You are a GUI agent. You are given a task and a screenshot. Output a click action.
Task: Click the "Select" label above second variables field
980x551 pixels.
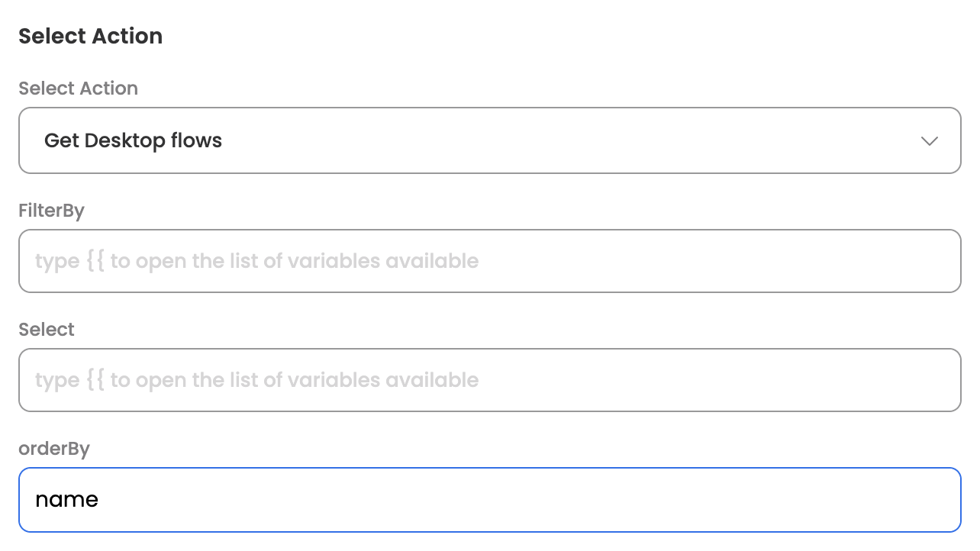point(47,330)
